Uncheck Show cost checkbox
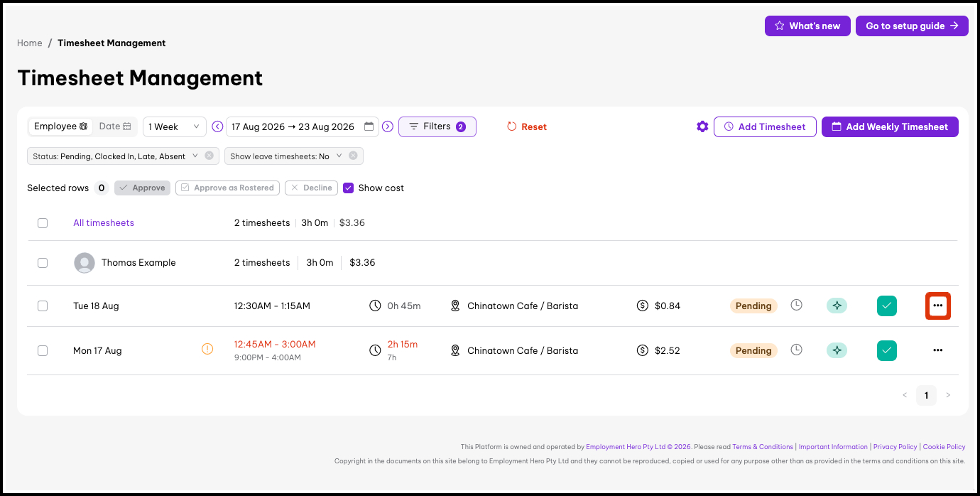 coord(348,188)
